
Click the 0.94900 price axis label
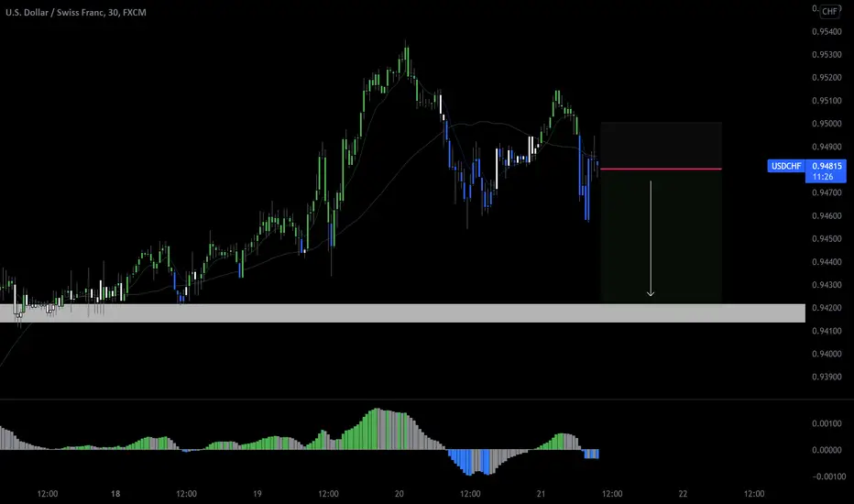point(827,147)
